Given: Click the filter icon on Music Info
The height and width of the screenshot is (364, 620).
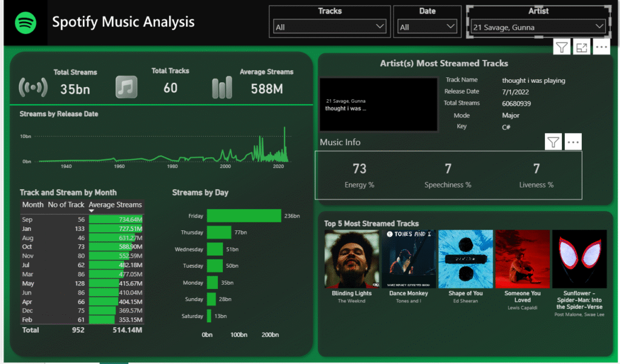Looking at the screenshot, I should pos(553,141).
